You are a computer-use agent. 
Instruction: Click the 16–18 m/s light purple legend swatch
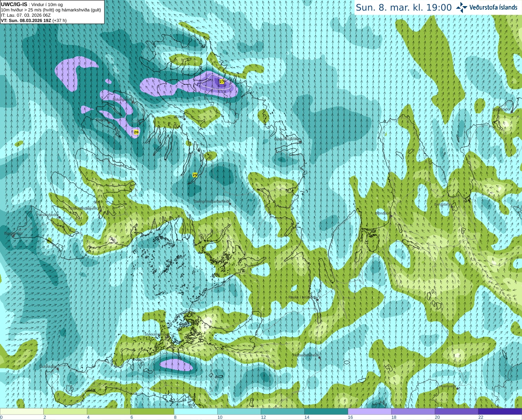point(369,411)
